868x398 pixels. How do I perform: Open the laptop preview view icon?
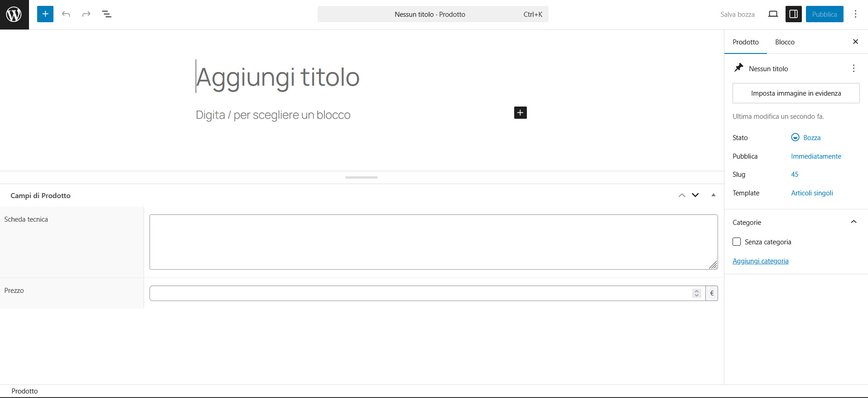pyautogui.click(x=773, y=14)
